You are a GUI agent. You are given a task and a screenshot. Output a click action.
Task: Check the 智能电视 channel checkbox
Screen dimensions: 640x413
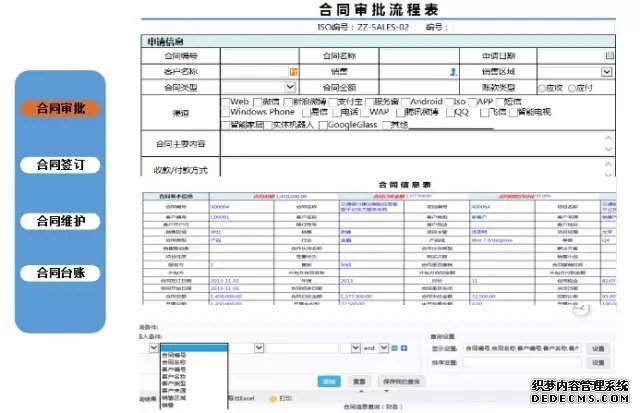[513, 112]
